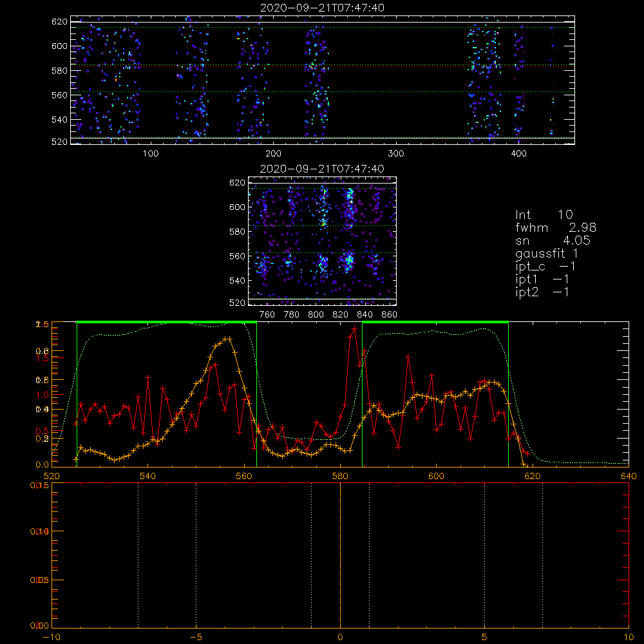Click y-axis label 580 of top plot
Viewport: 644px width, 644px height.
tap(59, 71)
